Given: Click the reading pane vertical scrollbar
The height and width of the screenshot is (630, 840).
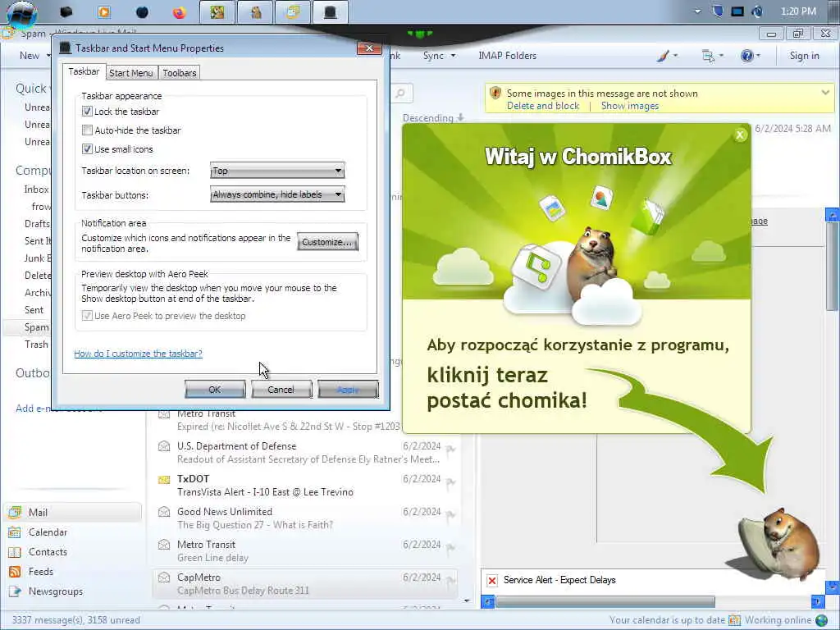Looking at the screenshot, I should click(832, 267).
